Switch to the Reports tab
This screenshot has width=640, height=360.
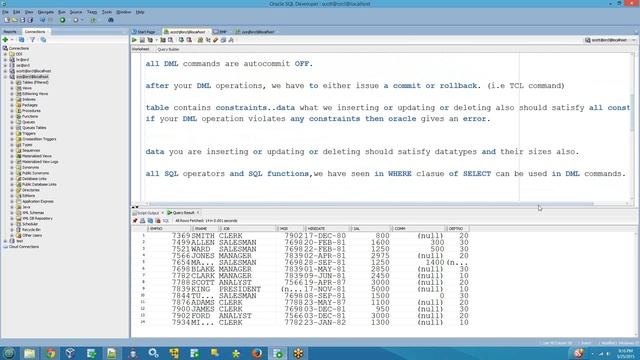(x=10, y=31)
